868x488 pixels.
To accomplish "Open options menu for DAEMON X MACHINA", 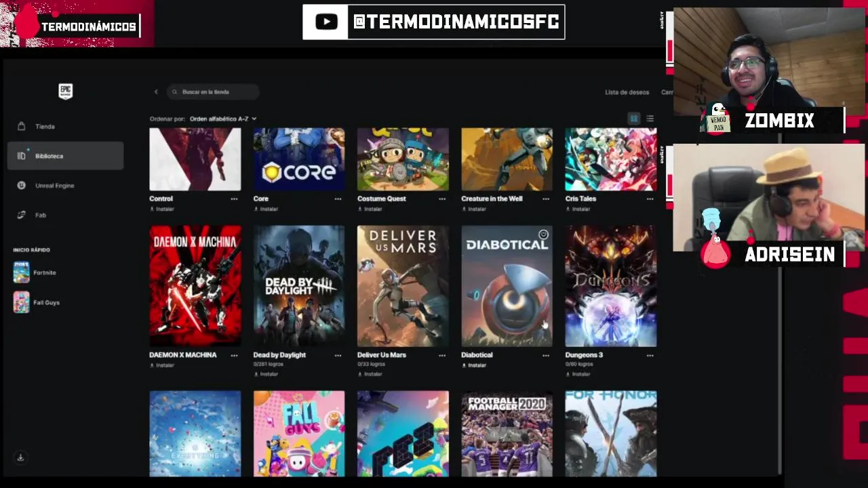I will point(234,355).
